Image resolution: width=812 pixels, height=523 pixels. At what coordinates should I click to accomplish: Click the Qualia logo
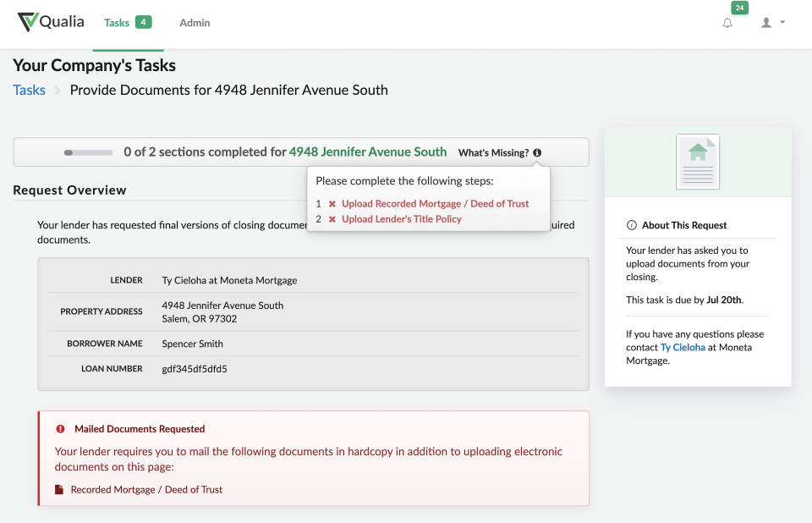click(51, 22)
